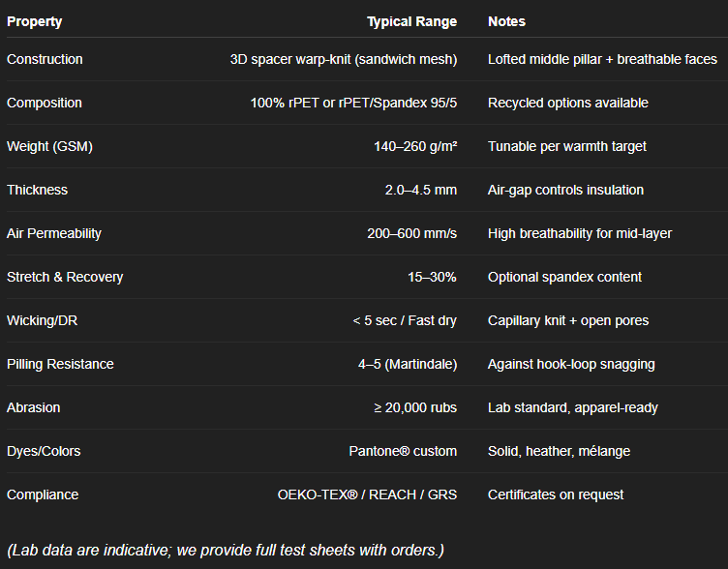Click the Air Permeability row label
Viewport: 728px width, 569px height.
click(54, 233)
